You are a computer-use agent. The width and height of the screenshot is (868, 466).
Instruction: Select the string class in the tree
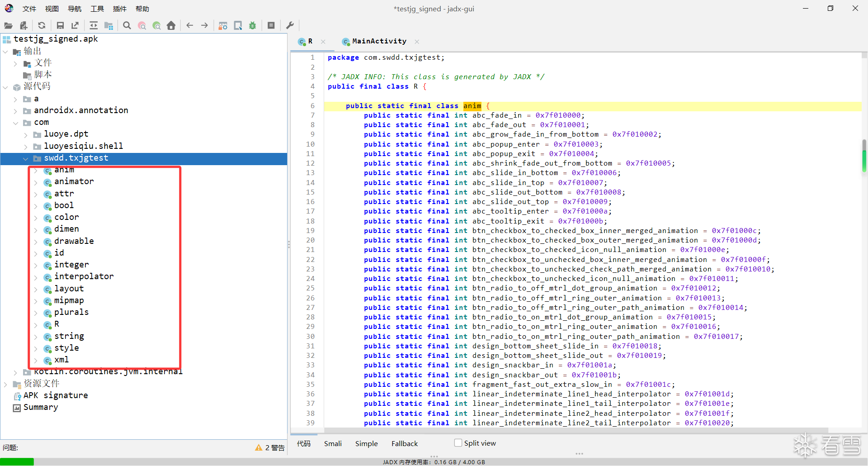[69, 336]
